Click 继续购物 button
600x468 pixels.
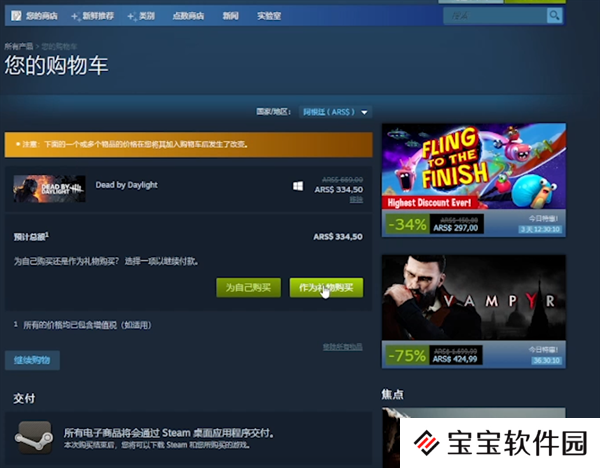point(32,360)
